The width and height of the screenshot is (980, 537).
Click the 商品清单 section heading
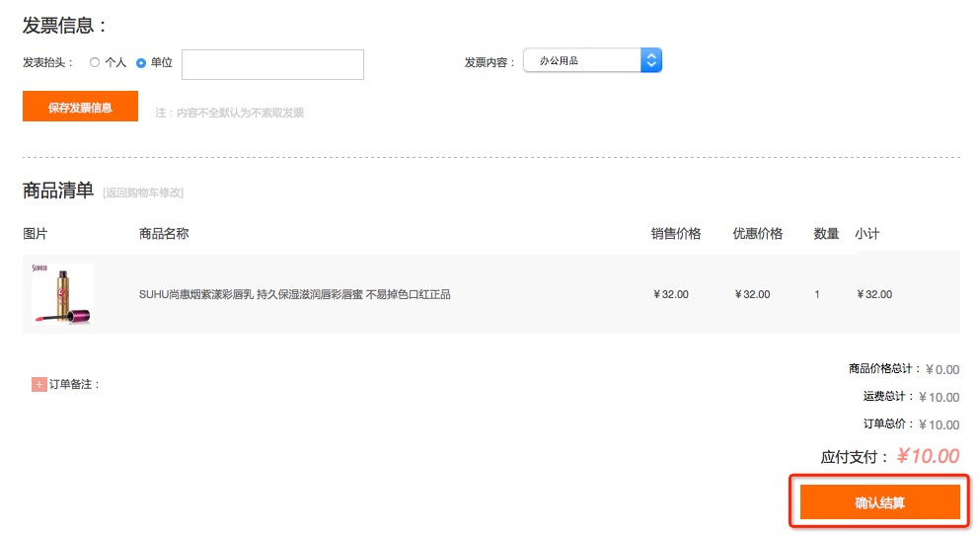click(x=58, y=191)
